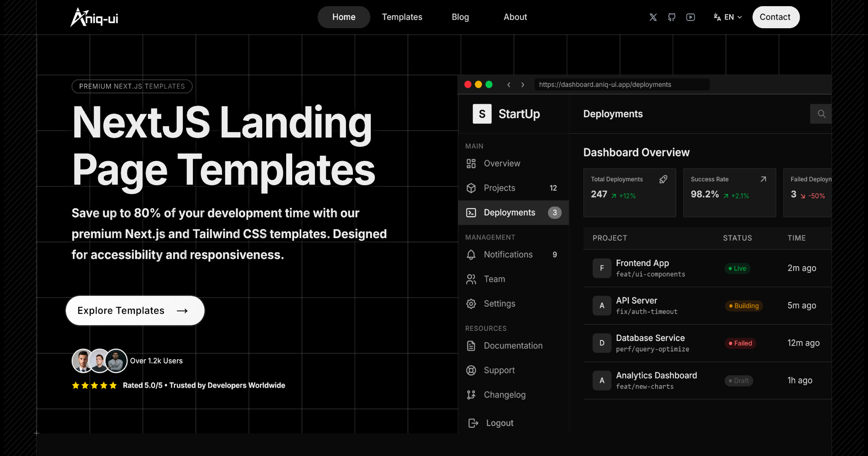Image resolution: width=868 pixels, height=456 pixels.
Task: Click the Changelog icon in the sidebar
Action: 471,394
